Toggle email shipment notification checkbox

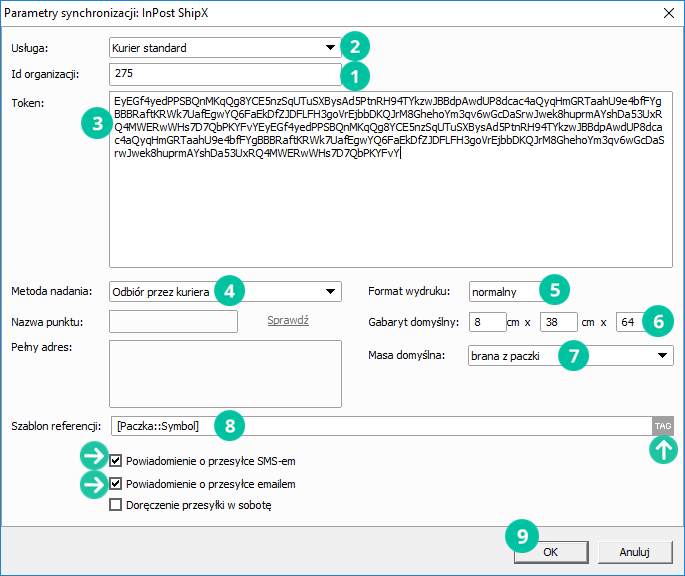(115, 484)
